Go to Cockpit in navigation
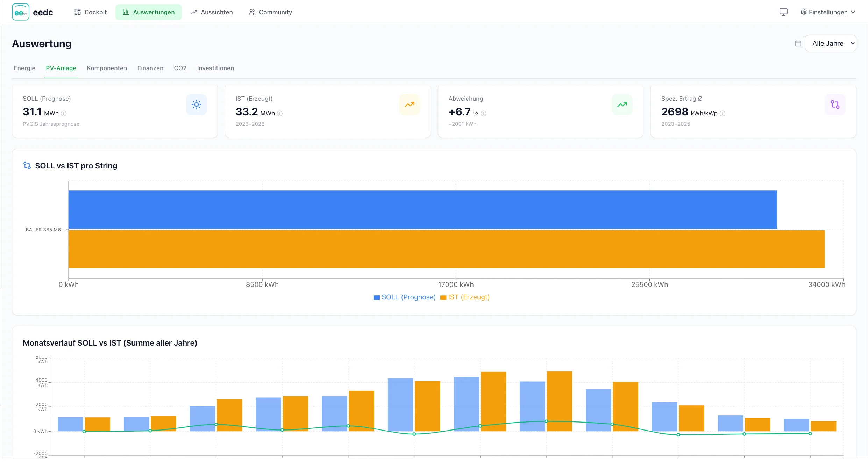Viewport: 868px width, 462px height. 91,12
